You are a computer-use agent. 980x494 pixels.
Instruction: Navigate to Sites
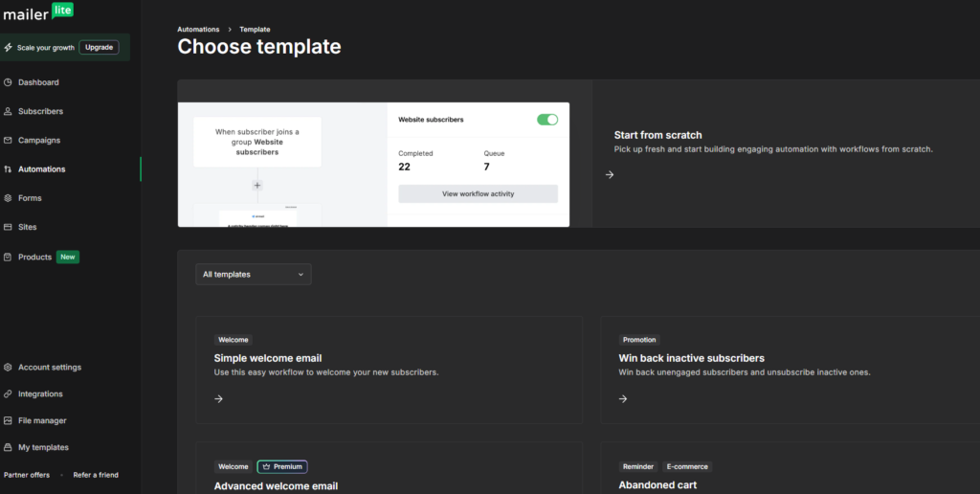coord(27,227)
